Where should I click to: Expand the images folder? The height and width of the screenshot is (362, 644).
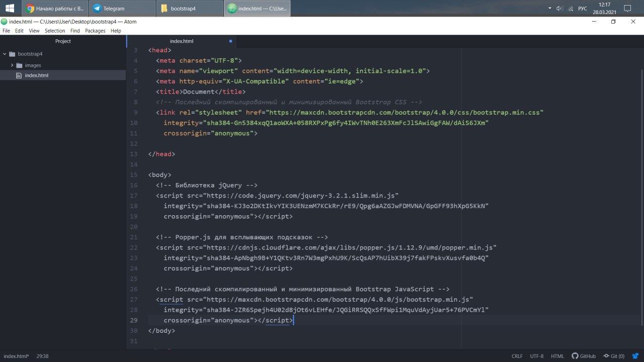(12, 65)
